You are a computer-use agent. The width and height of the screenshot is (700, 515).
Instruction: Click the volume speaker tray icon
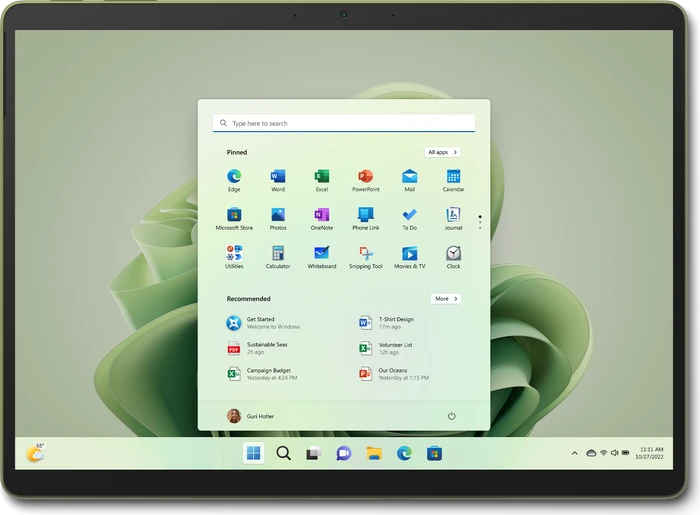614,453
